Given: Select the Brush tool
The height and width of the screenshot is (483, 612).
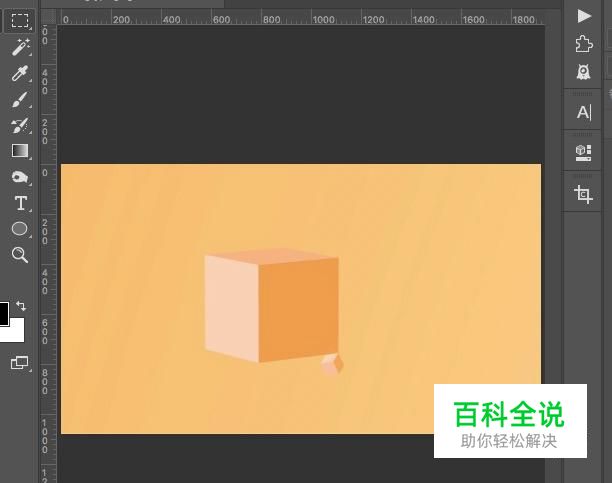Looking at the screenshot, I should 20,100.
